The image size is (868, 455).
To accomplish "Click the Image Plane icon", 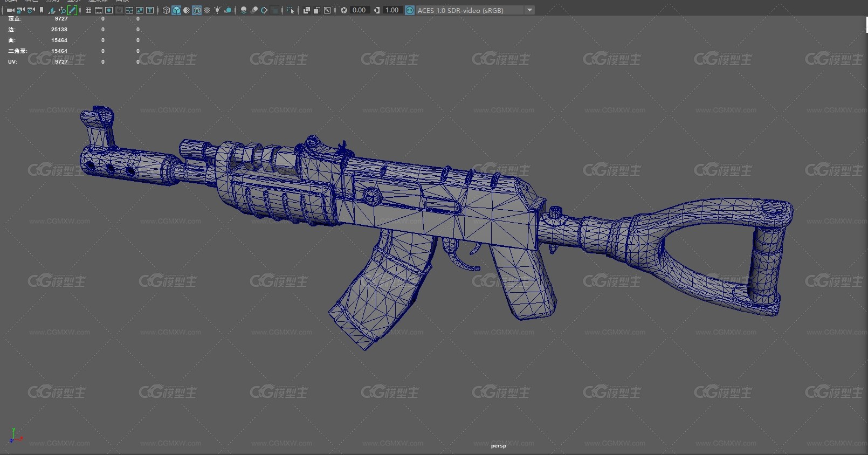I will click(x=52, y=10).
